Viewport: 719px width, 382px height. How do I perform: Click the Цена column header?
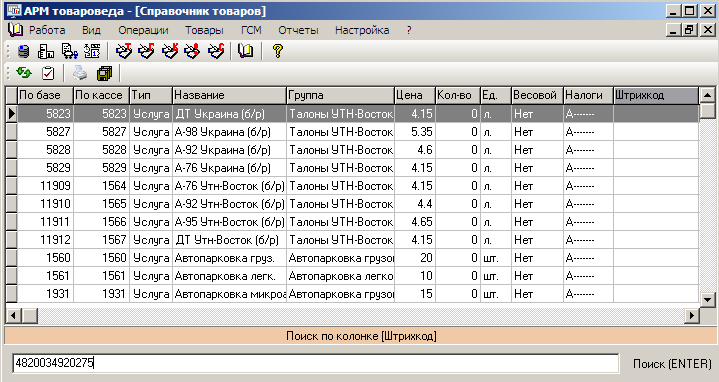click(415, 95)
